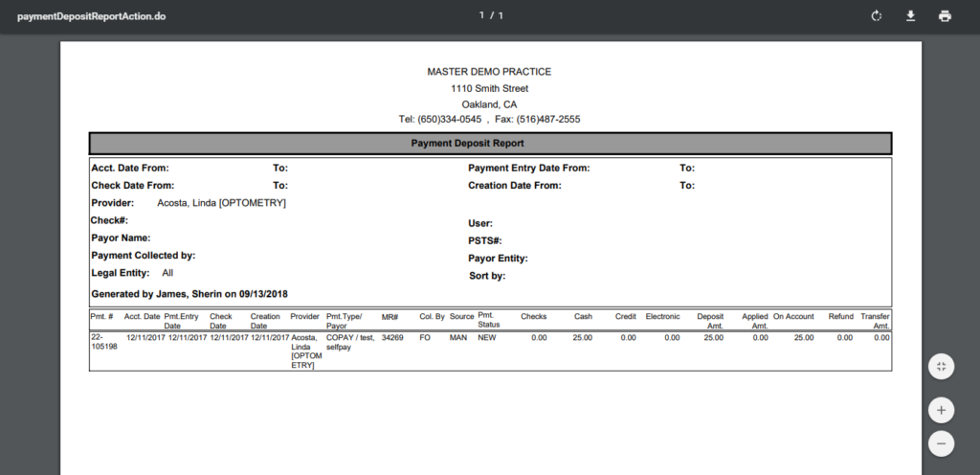Click the COPAY / test, selfpay cell
The width and height of the screenshot is (980, 475).
[x=349, y=342]
